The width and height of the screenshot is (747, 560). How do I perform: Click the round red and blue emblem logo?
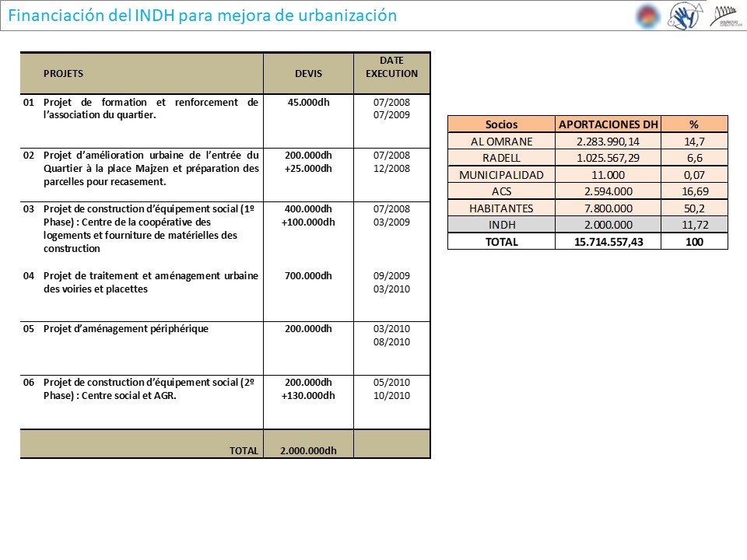coord(647,16)
